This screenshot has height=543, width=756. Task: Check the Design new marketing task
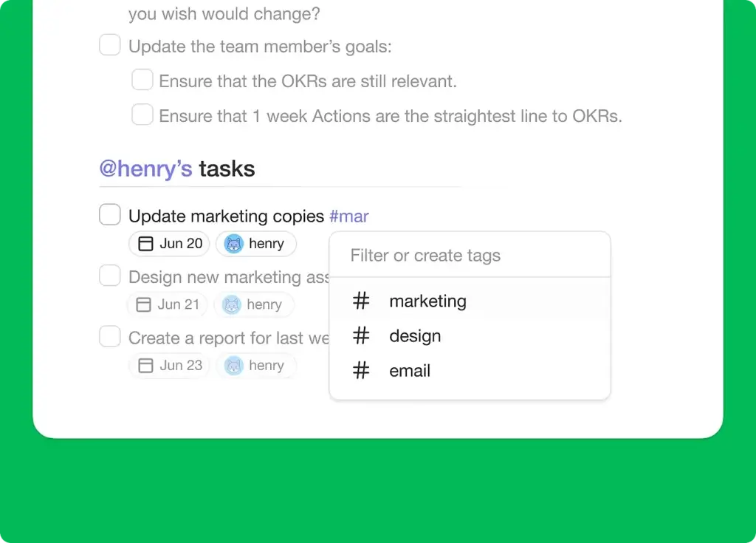(x=109, y=275)
